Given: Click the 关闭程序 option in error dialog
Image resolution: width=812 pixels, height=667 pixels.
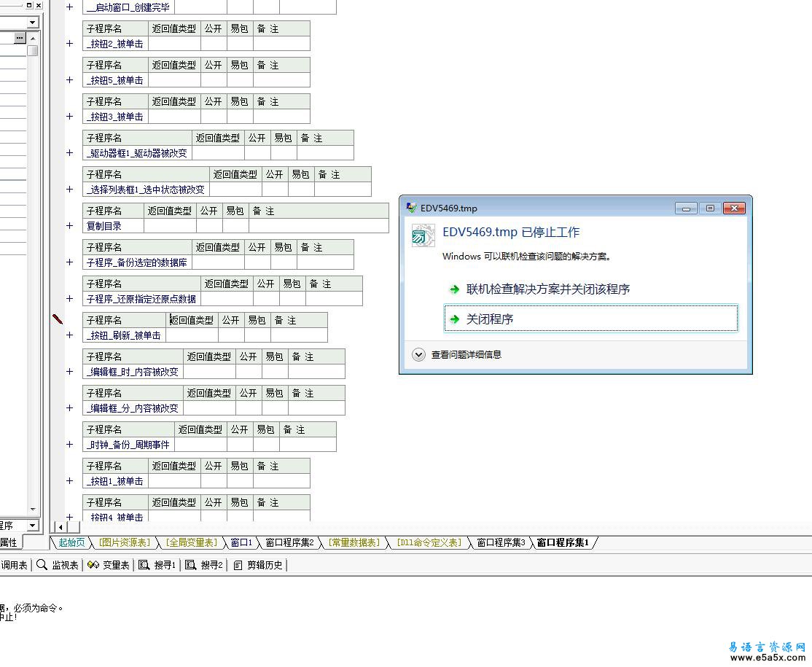Looking at the screenshot, I should (x=591, y=319).
